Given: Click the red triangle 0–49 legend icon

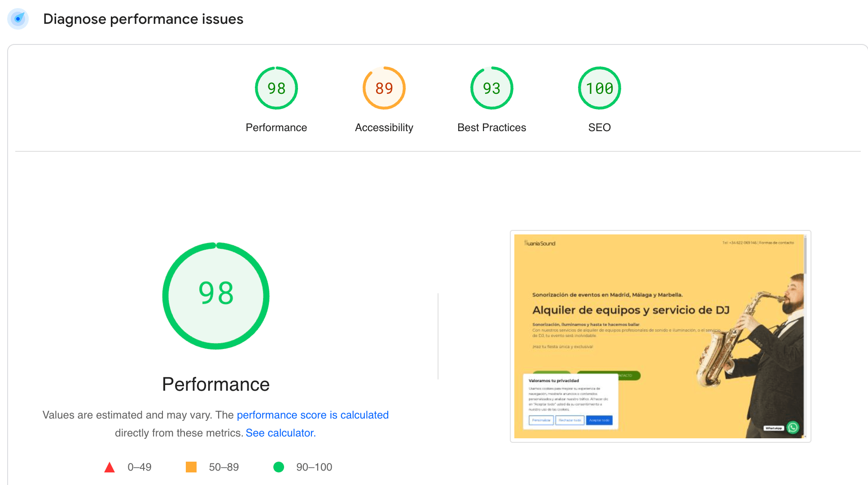Looking at the screenshot, I should 110,467.
